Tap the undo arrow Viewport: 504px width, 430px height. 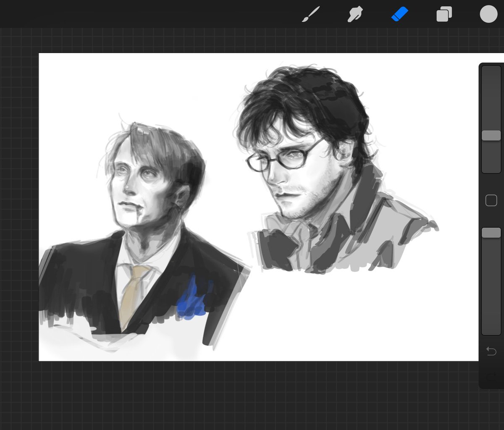[x=491, y=351]
